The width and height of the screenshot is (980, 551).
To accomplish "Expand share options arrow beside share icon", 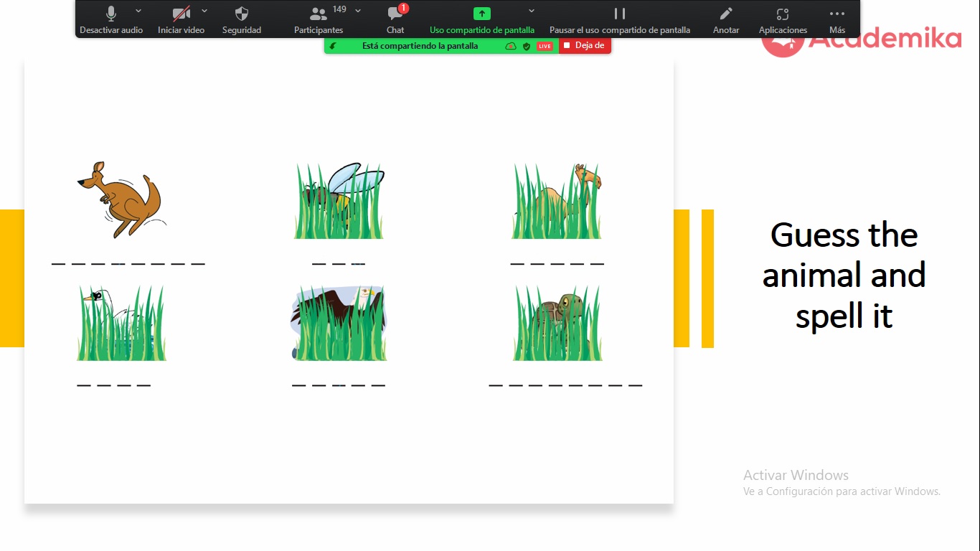I will pyautogui.click(x=532, y=11).
